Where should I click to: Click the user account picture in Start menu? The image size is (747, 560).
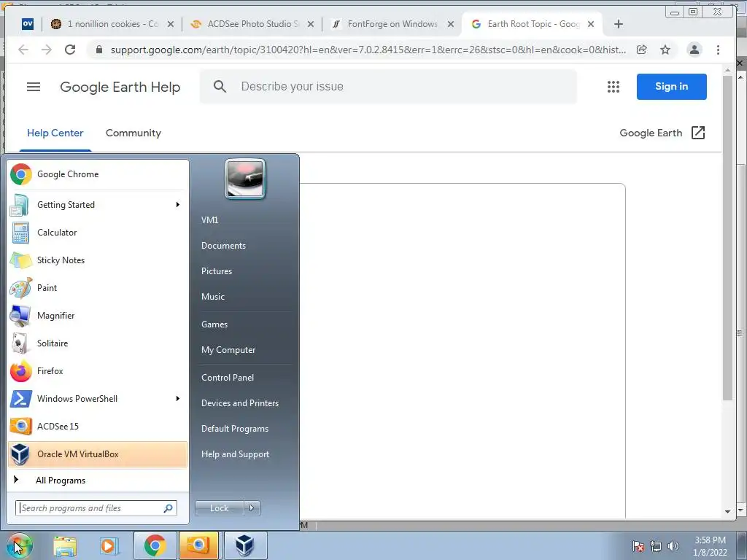pyautogui.click(x=245, y=179)
